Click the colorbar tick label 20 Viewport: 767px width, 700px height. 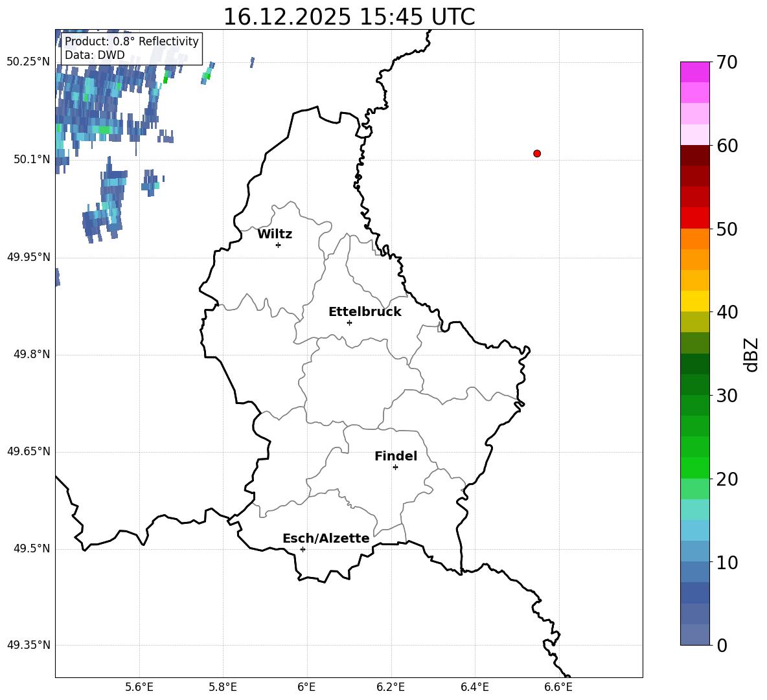[x=727, y=479]
